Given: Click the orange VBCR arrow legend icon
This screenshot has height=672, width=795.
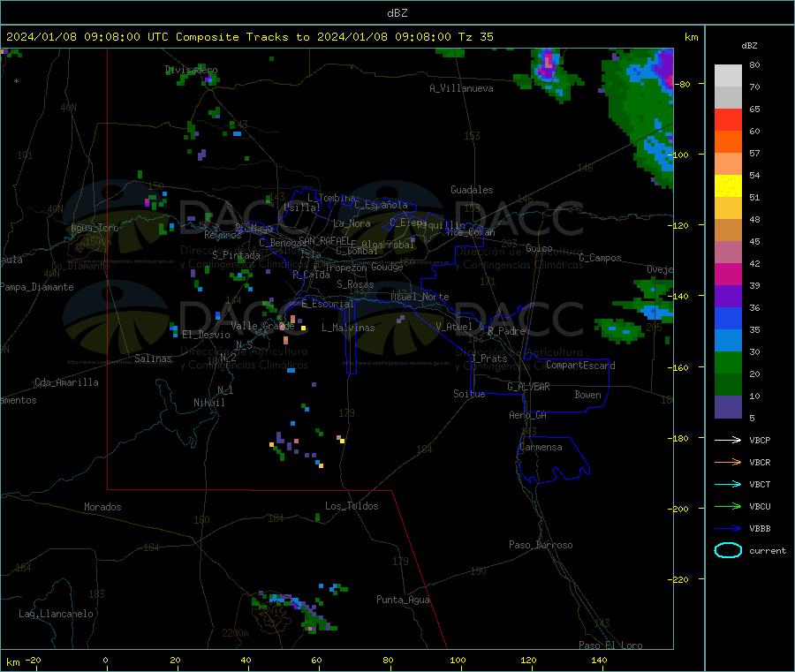Looking at the screenshot, I should click(728, 462).
